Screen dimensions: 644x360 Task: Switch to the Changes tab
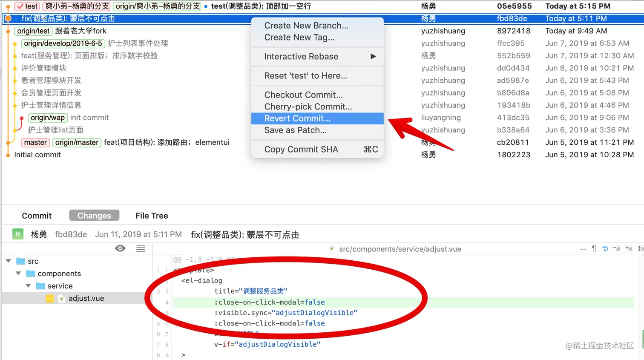tap(94, 216)
